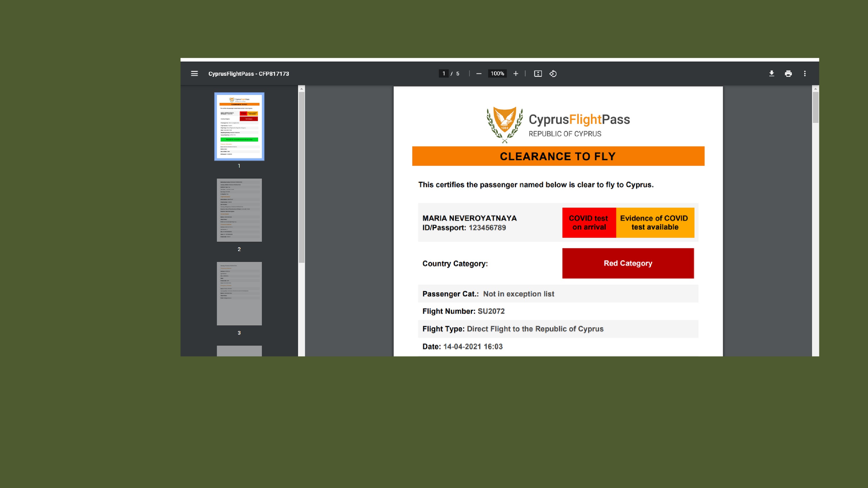The image size is (868, 488).
Task: Click the Republic of Cyprus coat of arms
Action: click(504, 125)
